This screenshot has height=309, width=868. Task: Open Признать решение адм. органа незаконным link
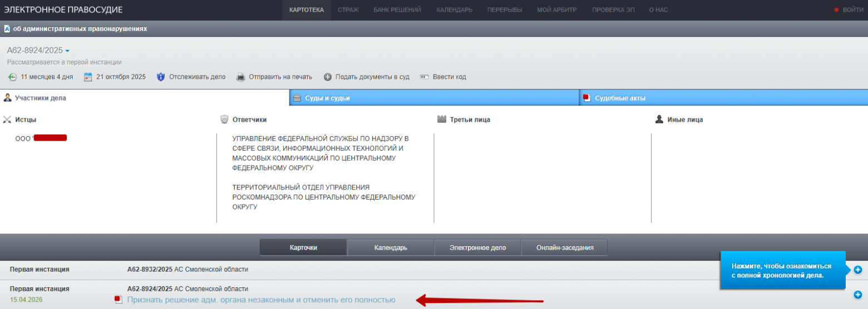pyautogui.click(x=262, y=300)
